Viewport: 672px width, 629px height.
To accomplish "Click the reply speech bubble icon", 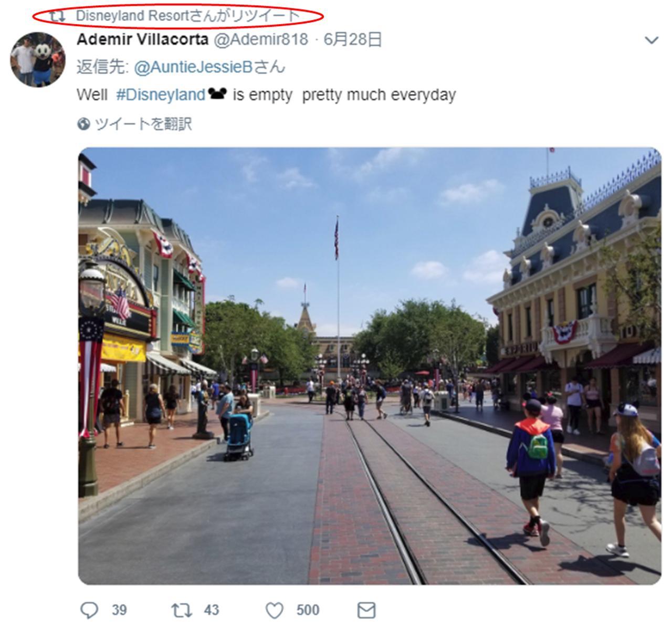I will (89, 610).
